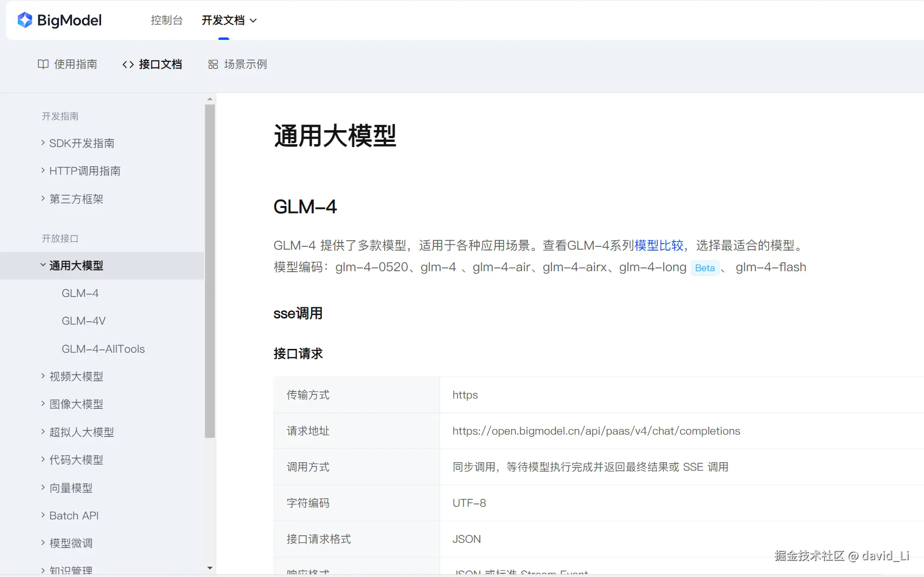The width and height of the screenshot is (924, 577).
Task: Open the 开发文档 dropdown chevron
Action: click(253, 21)
